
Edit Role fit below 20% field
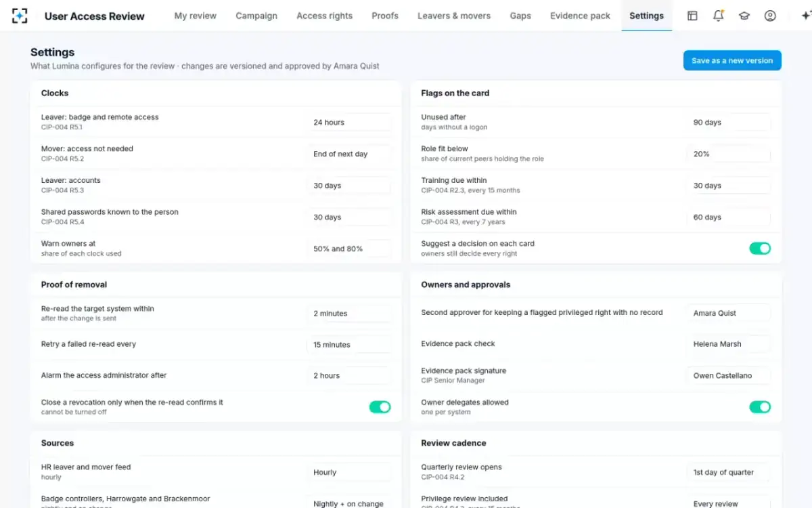click(x=729, y=154)
